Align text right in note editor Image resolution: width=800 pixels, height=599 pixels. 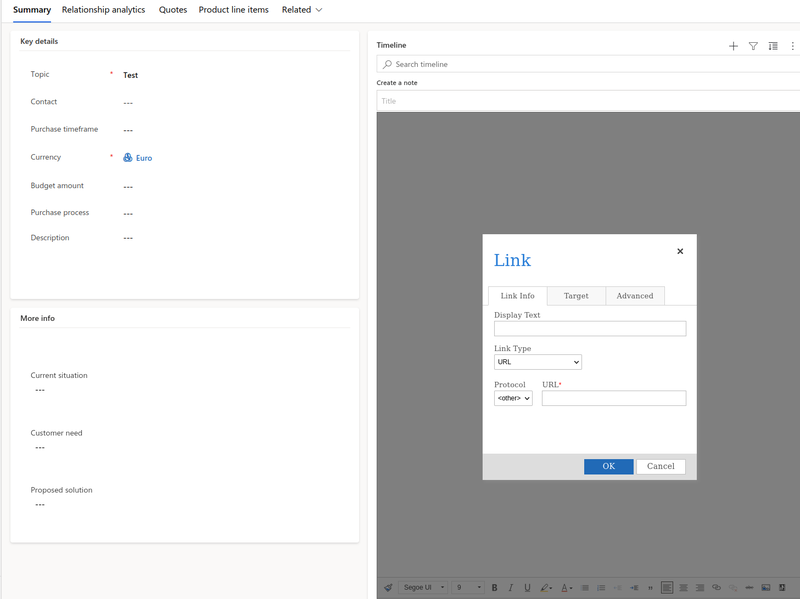click(700, 588)
